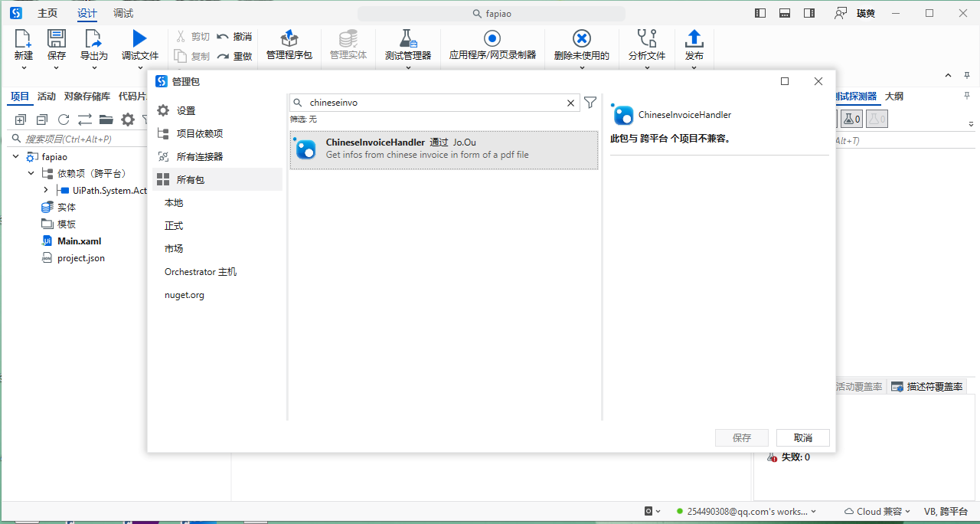Toggle the bottom panel layout icon

point(785,13)
